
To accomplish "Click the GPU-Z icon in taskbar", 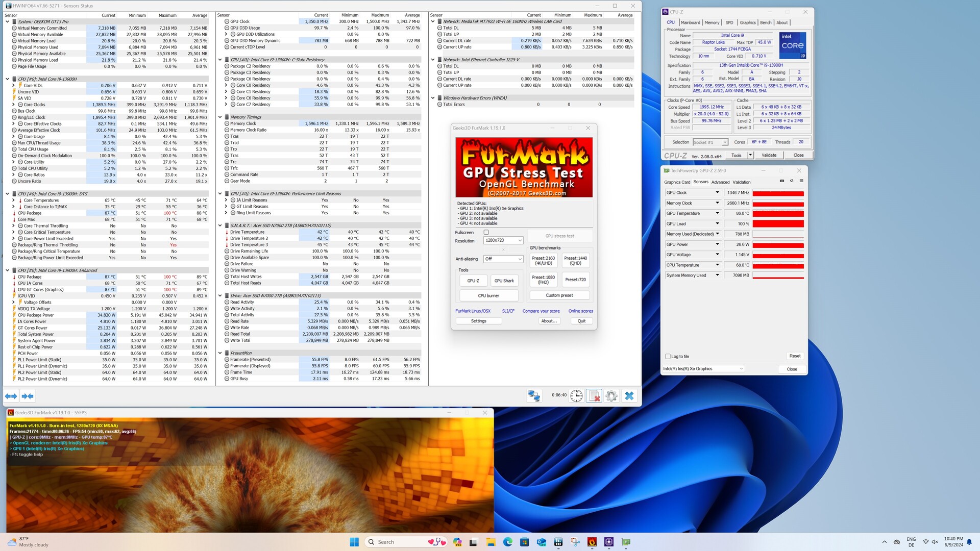I will coord(626,542).
